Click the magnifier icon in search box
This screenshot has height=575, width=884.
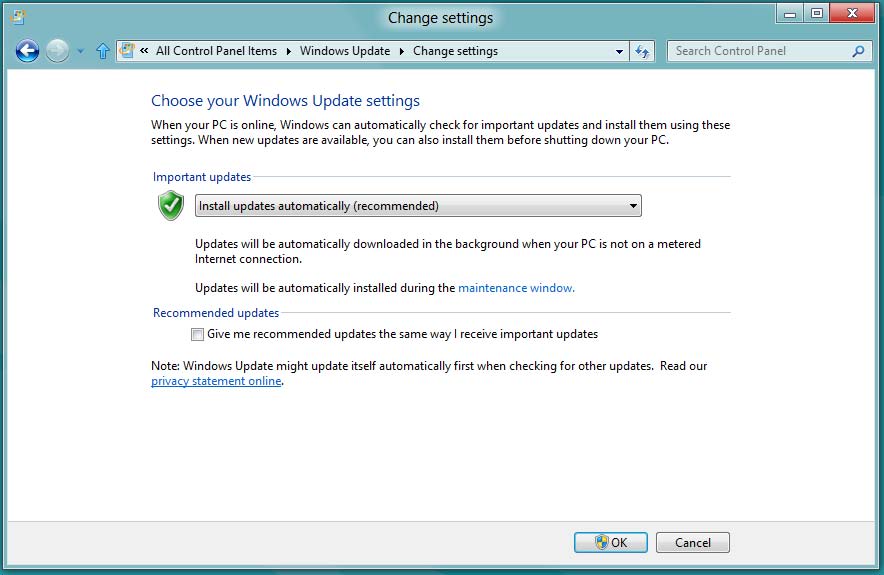click(x=858, y=51)
